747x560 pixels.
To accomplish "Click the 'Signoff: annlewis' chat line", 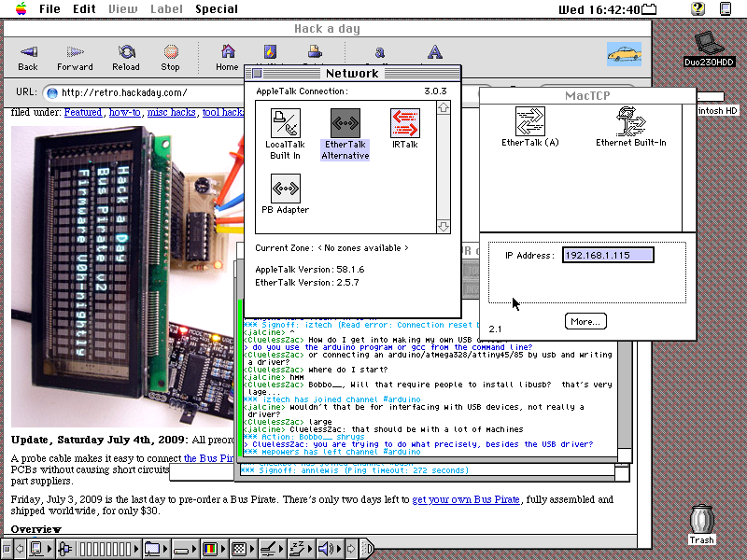I will [x=355, y=470].
